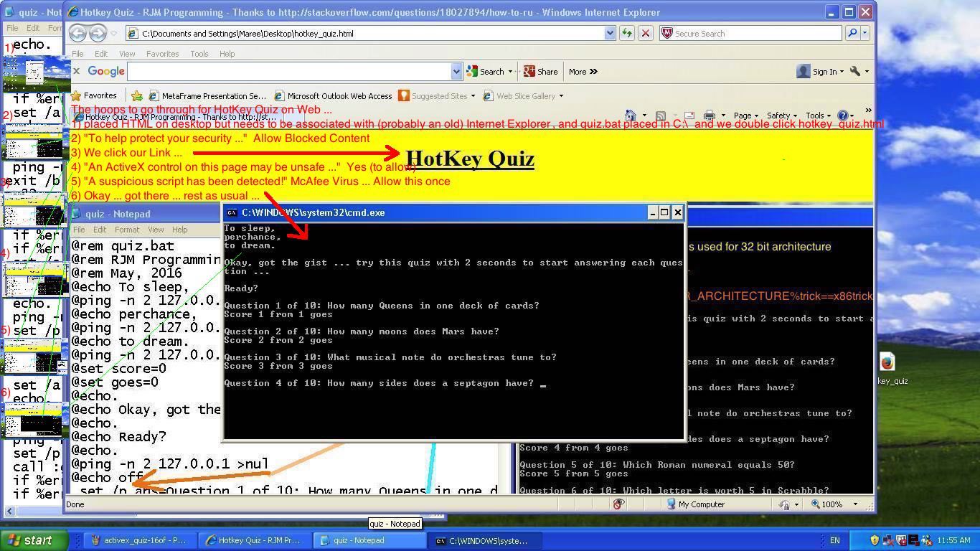This screenshot has width=980, height=551.
Task: Open the search provider dropdown arrow
Action: click(x=864, y=33)
